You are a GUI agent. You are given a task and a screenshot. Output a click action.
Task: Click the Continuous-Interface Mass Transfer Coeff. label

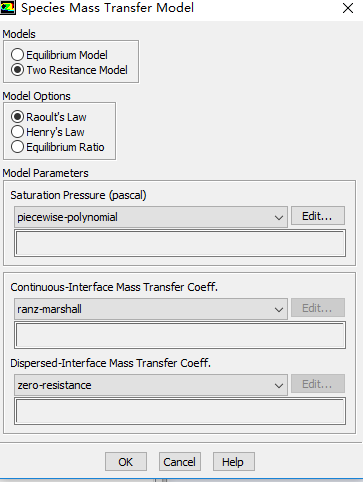pyautogui.click(x=114, y=287)
